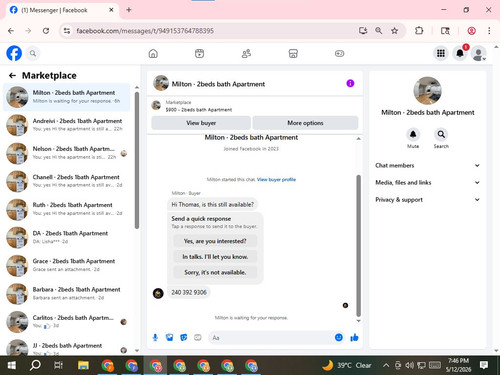
Task: Open File Explorer from the taskbar
Action: [83, 365]
